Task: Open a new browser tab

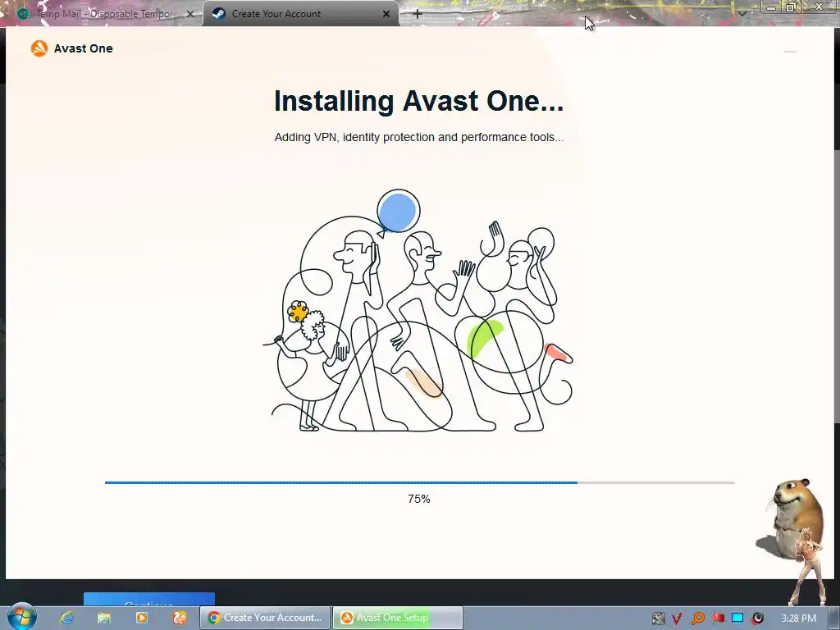Action: [418, 14]
